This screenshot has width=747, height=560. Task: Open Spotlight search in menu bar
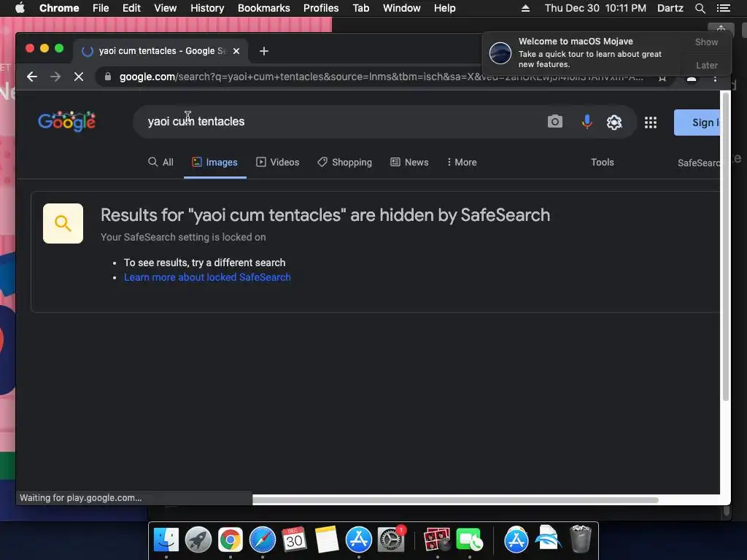point(700,8)
